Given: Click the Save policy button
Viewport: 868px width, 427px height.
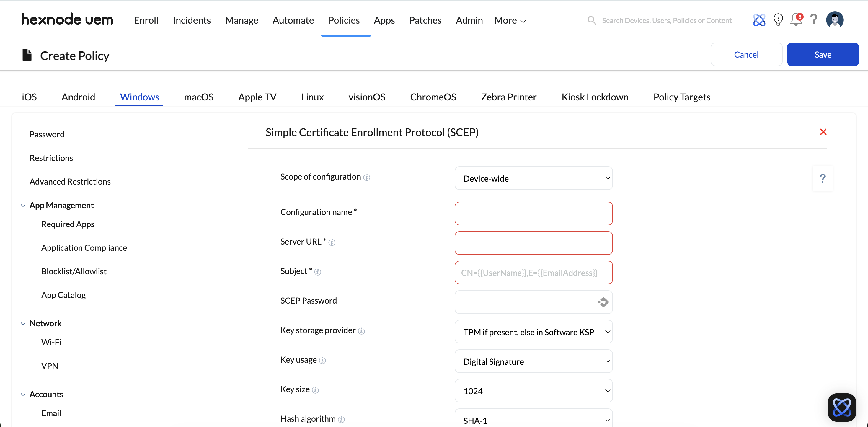Looking at the screenshot, I should (823, 55).
